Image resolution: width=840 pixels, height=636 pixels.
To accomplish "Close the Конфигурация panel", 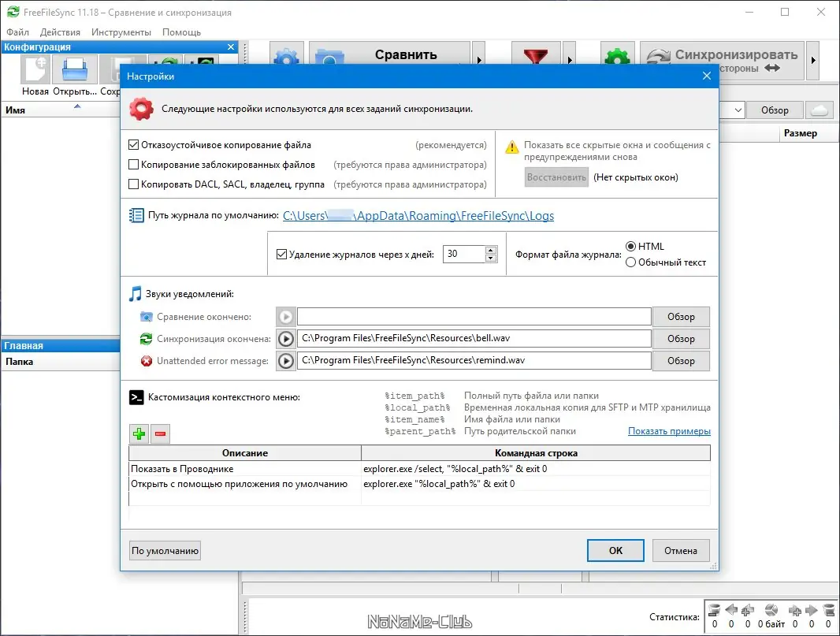I will pyautogui.click(x=231, y=47).
